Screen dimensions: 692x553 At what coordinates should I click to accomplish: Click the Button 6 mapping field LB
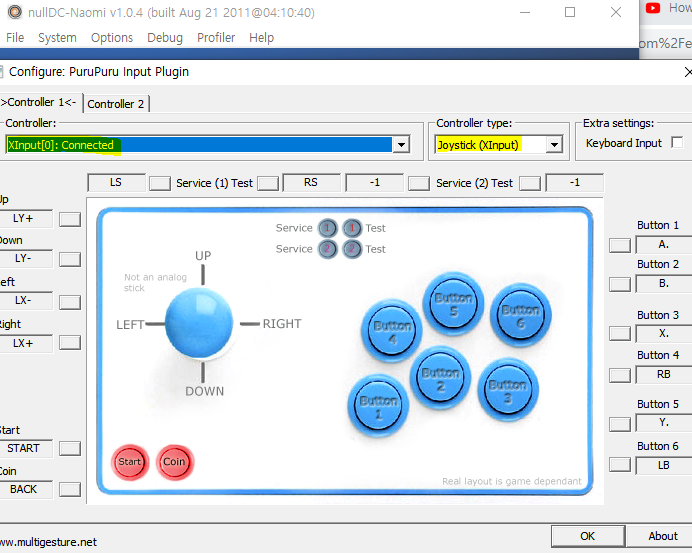pos(663,466)
